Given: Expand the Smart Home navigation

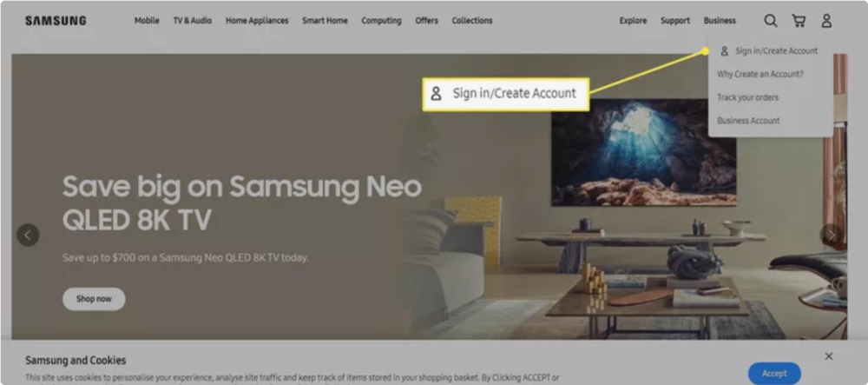Looking at the screenshot, I should point(325,21).
